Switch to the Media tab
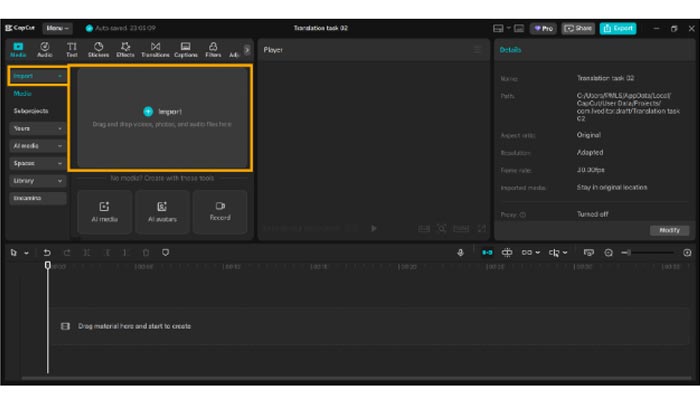This screenshot has width=700, height=400. (18, 49)
